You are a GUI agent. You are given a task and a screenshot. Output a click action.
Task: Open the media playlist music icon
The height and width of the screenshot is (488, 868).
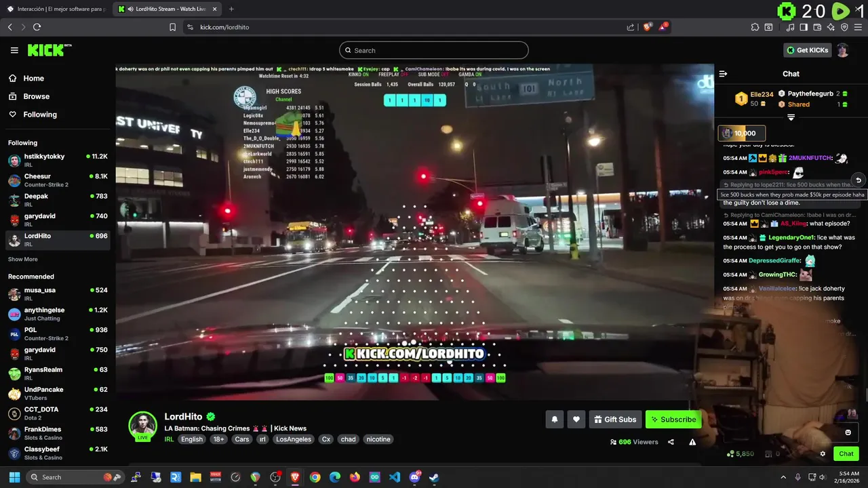[790, 27]
